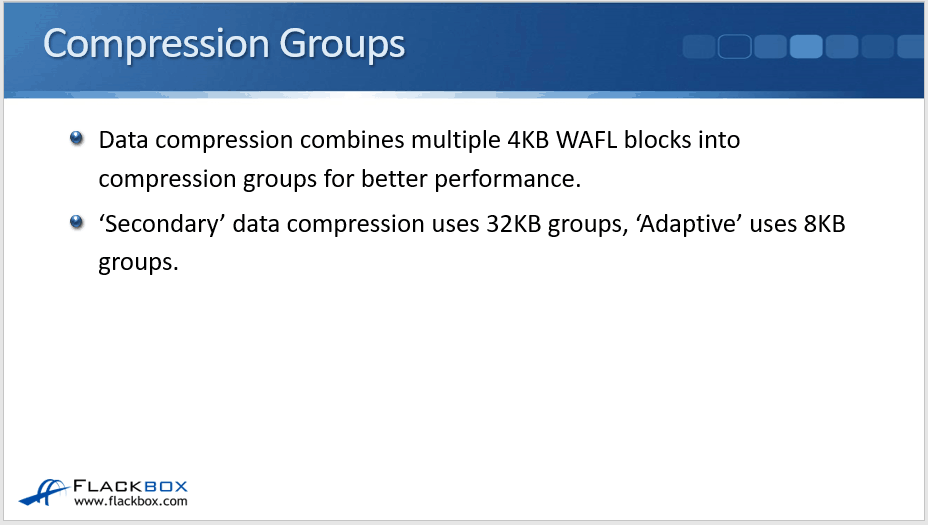The width and height of the screenshot is (928, 525).
Task: Open the www.flackbox.com link
Action: 131,501
